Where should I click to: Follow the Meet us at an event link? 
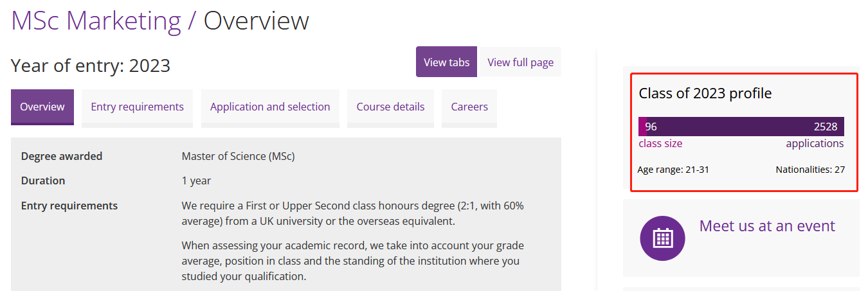[x=767, y=226]
